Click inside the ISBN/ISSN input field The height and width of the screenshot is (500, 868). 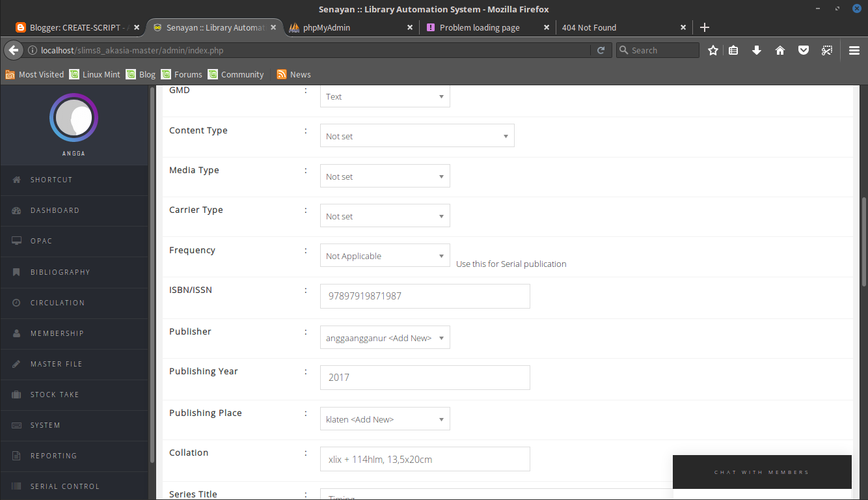[x=424, y=296]
